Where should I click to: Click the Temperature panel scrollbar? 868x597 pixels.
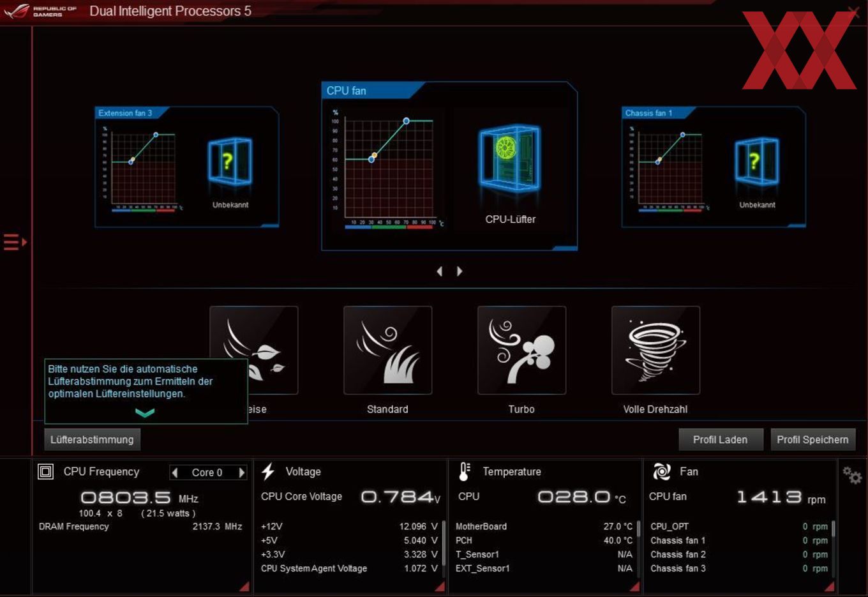[638, 529]
